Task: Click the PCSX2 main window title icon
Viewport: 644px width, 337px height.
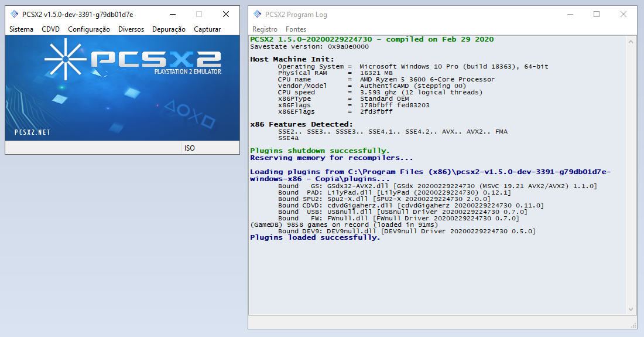Action: [15, 15]
